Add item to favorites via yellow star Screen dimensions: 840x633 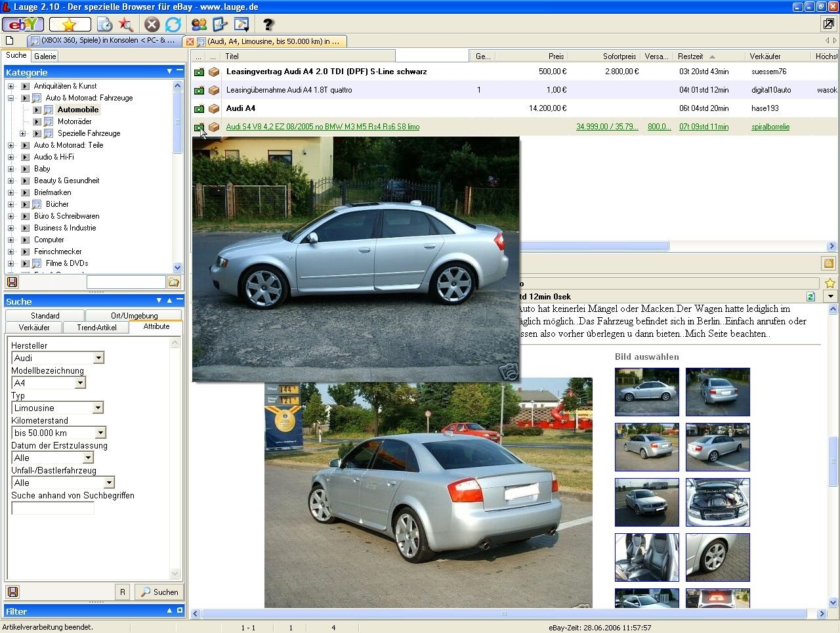tap(829, 283)
